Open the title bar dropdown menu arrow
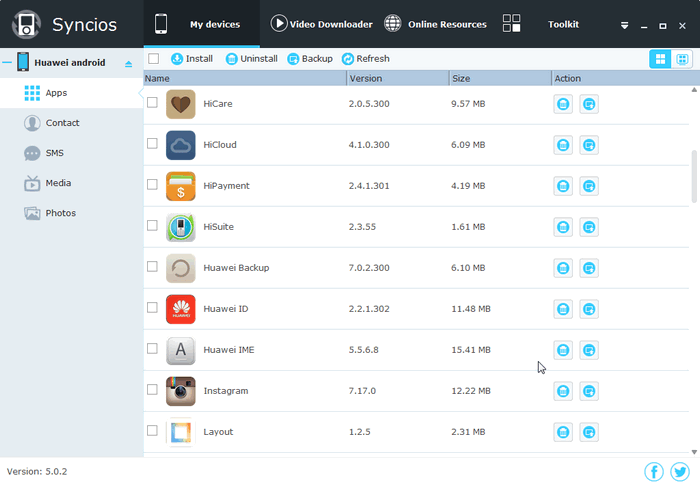Image resolution: width=700 pixels, height=487 pixels. coord(625,26)
